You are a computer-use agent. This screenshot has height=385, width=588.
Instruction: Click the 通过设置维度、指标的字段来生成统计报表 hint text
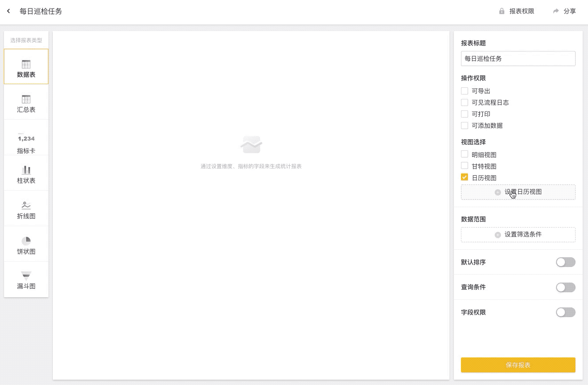click(251, 166)
